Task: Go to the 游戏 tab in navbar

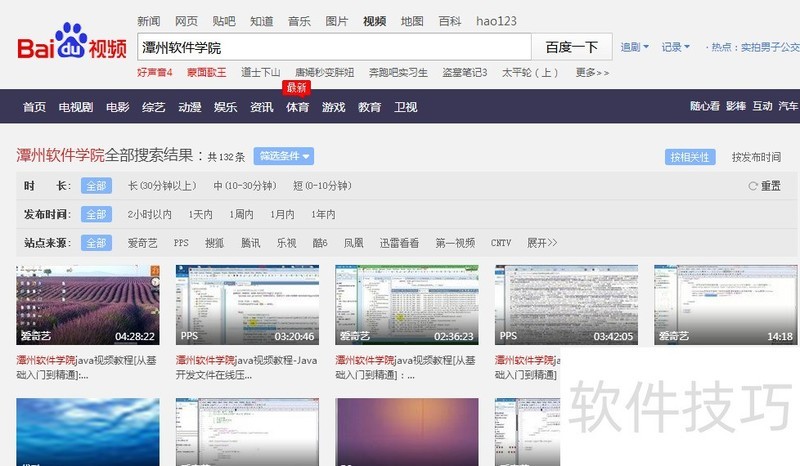Action: point(334,107)
